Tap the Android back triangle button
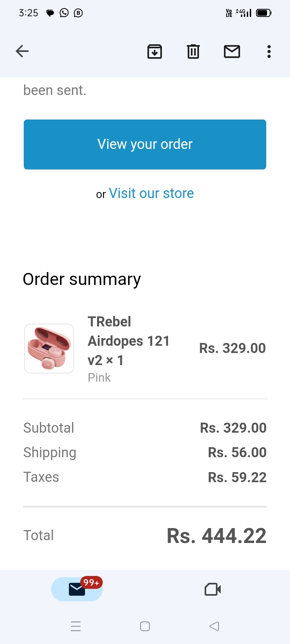The image size is (290, 644). [214, 626]
